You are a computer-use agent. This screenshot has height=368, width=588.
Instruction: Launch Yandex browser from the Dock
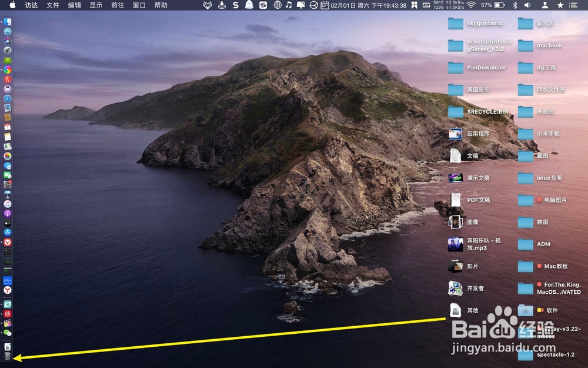(x=8, y=290)
